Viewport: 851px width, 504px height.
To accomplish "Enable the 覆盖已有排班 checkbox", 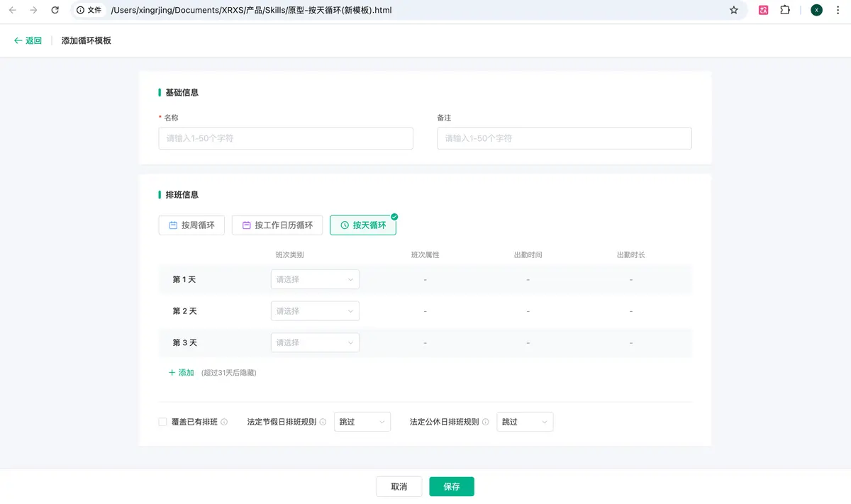I will point(162,422).
